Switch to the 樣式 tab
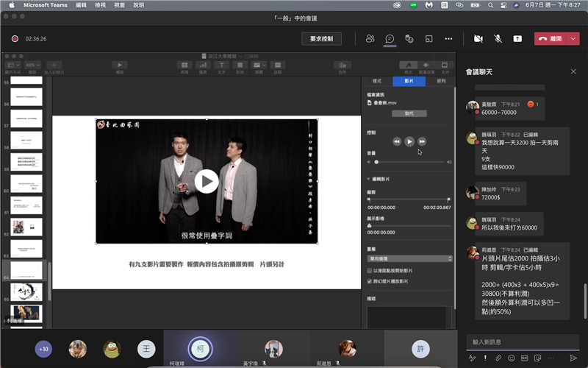This screenshot has height=368, width=588. tap(378, 81)
